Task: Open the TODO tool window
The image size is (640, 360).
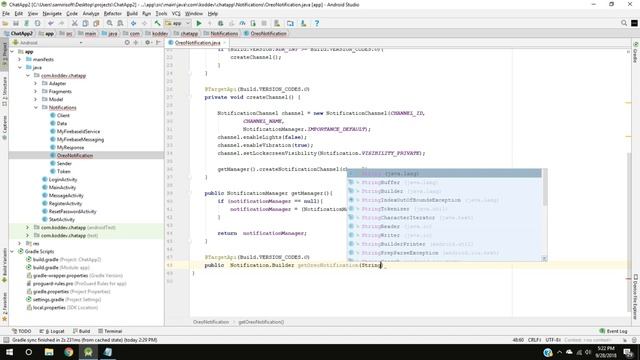Action: click(22, 331)
